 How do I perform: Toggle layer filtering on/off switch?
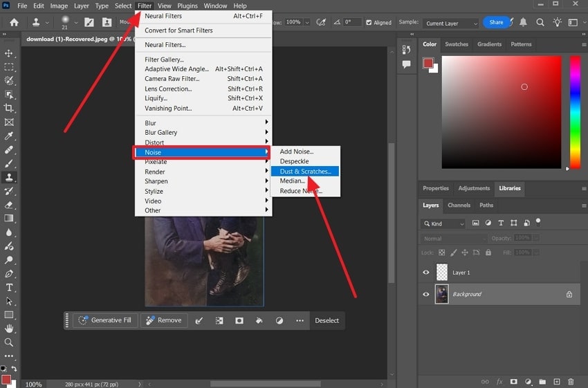[x=538, y=222]
